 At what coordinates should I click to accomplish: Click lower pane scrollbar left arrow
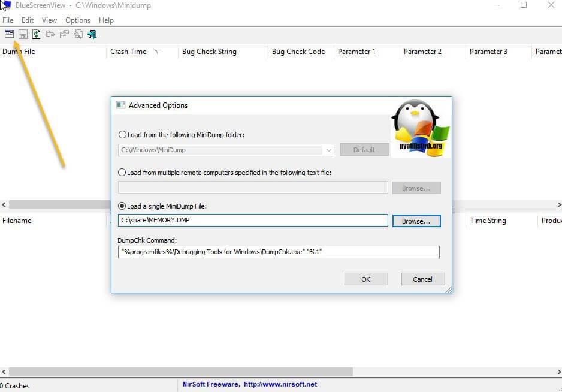(4, 372)
